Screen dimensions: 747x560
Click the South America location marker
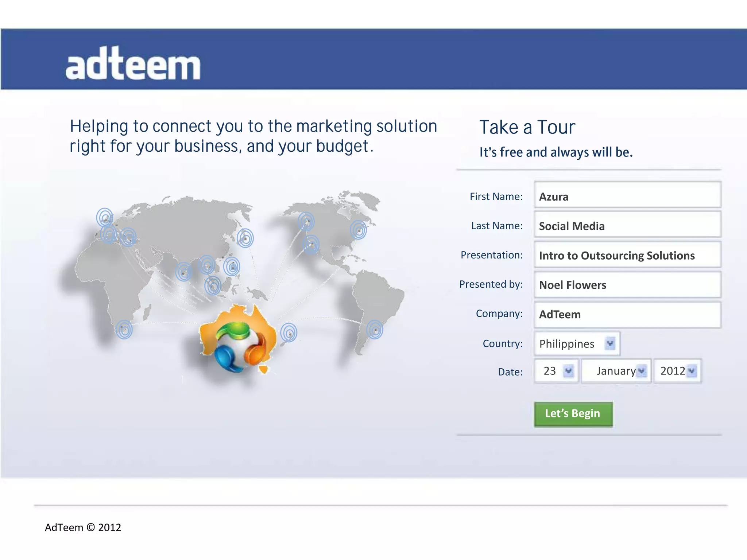coord(375,330)
